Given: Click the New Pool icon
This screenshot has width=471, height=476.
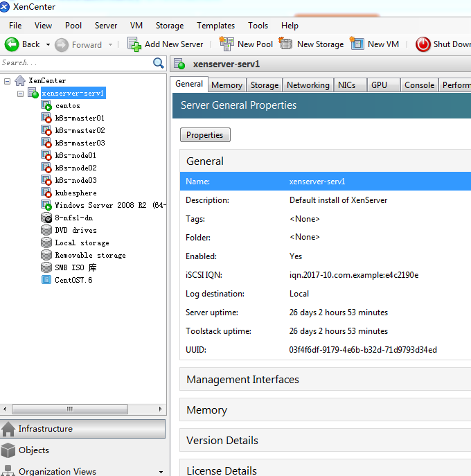Looking at the screenshot, I should (226, 44).
